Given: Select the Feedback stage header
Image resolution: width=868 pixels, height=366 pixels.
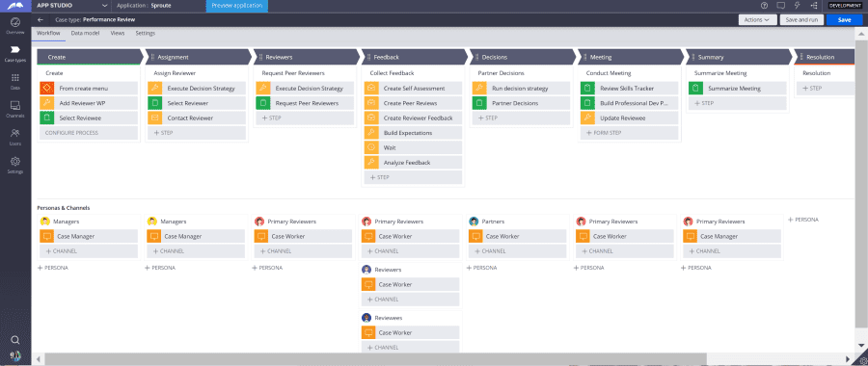Looking at the screenshot, I should pos(415,57).
